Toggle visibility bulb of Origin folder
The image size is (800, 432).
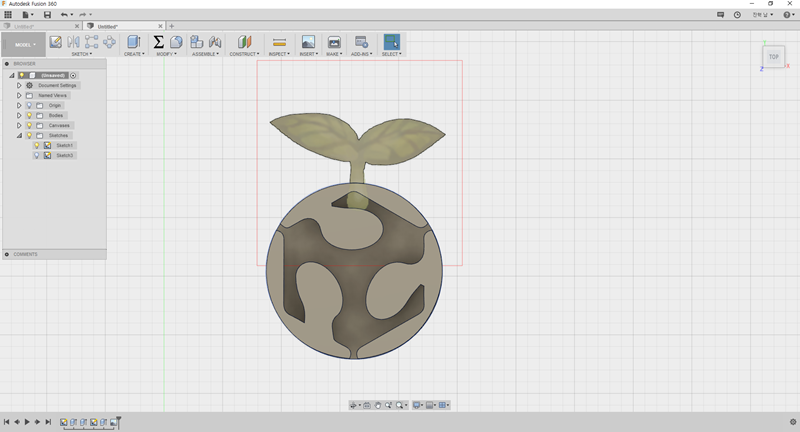click(x=29, y=106)
